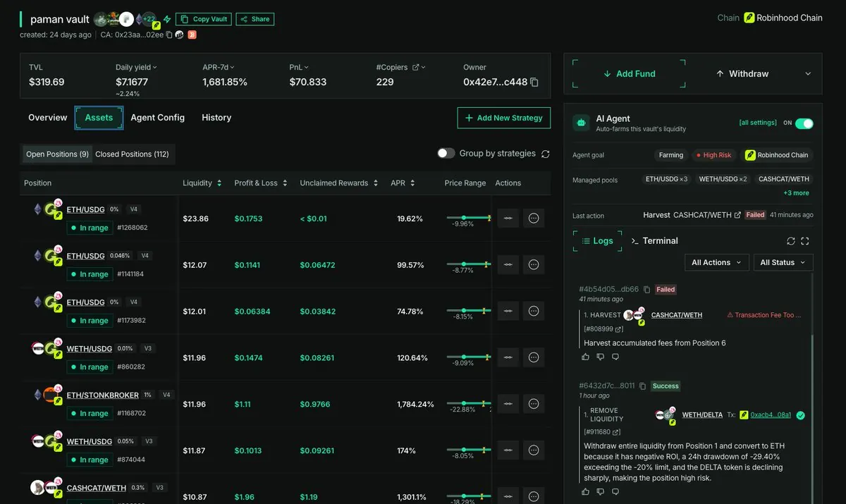Click price range bar showing -22.88%
Image resolution: width=846 pixels, height=504 pixels.
click(x=469, y=404)
